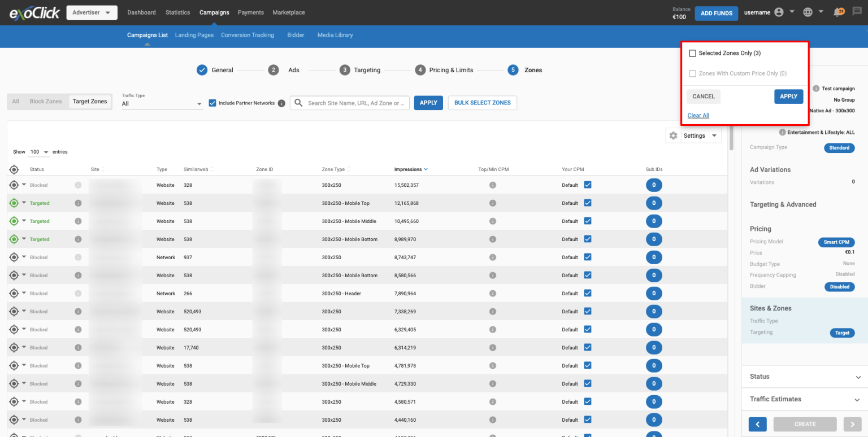
Task: Click the Clear All link
Action: pos(698,115)
